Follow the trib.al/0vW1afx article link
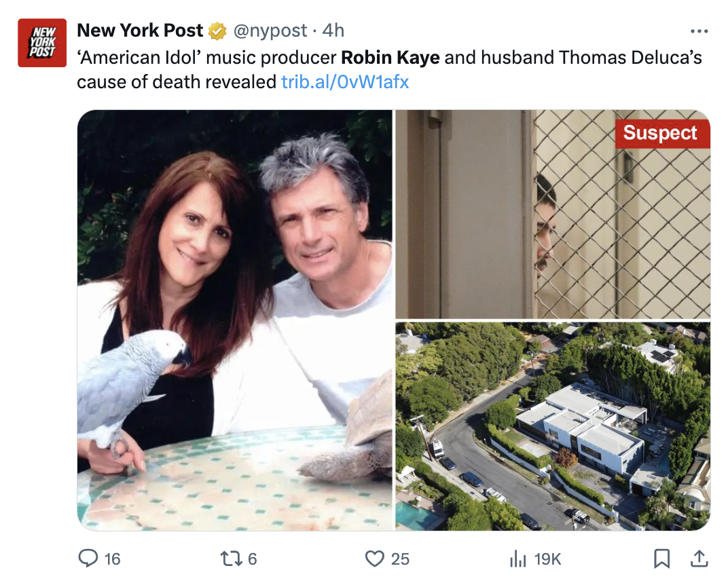Screen dimensions: 728x585 click(x=345, y=82)
